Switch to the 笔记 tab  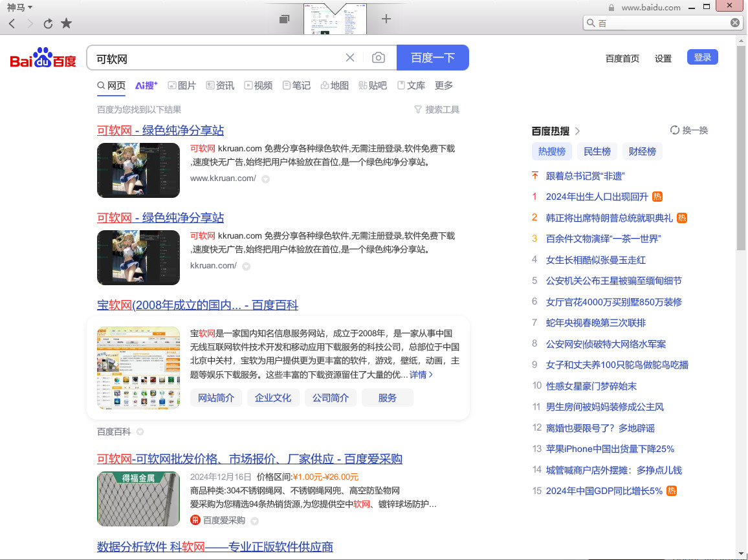pos(296,85)
